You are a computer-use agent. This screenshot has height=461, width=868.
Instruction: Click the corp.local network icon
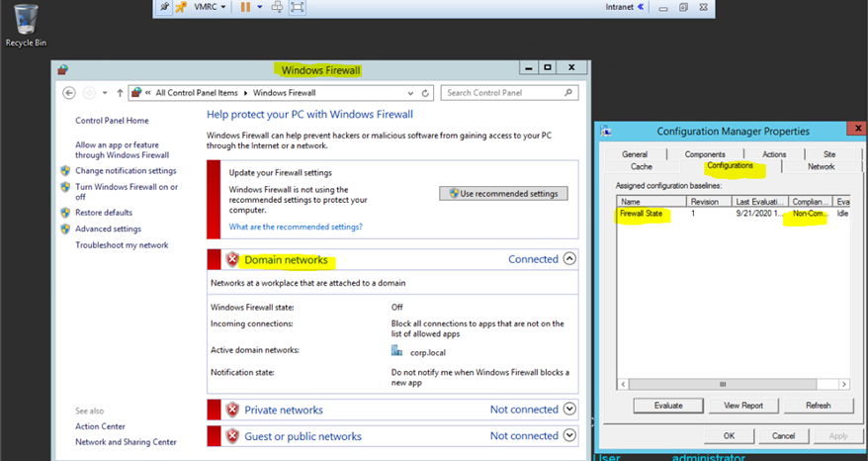[x=396, y=351]
